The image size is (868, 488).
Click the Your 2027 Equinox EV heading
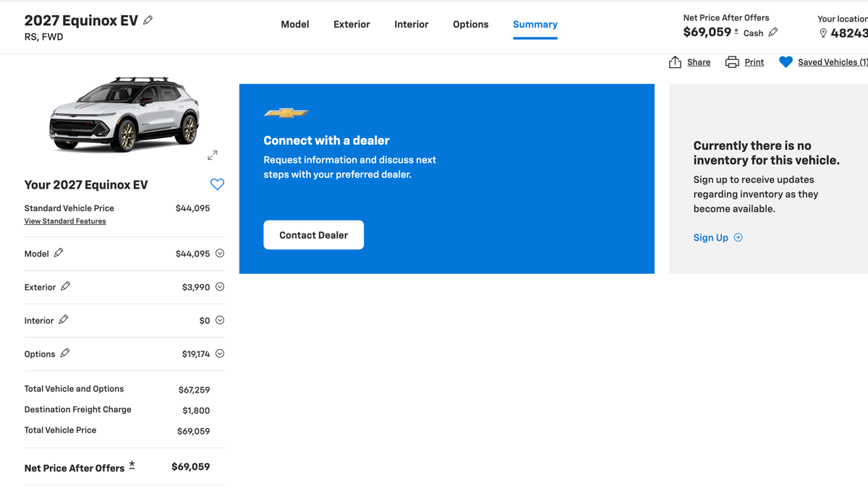(86, 185)
